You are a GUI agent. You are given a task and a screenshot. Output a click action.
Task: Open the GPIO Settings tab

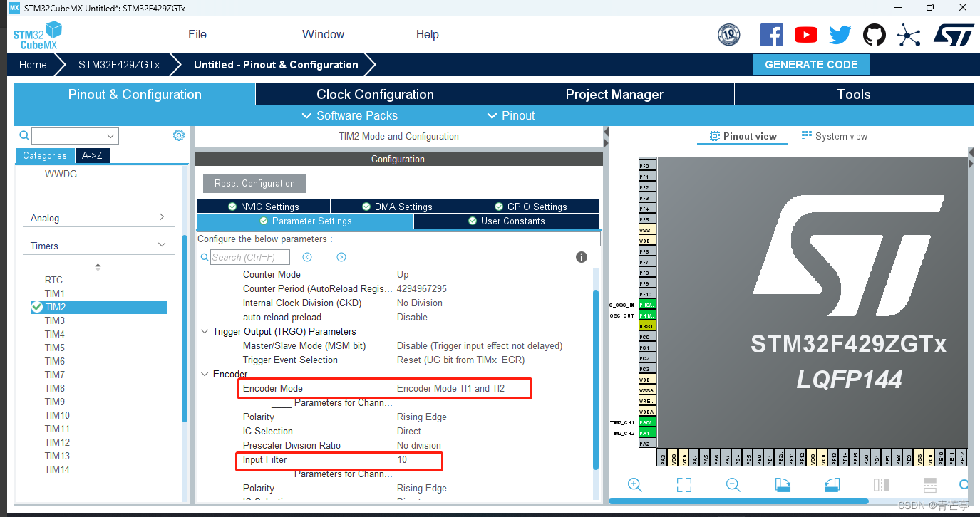530,207
